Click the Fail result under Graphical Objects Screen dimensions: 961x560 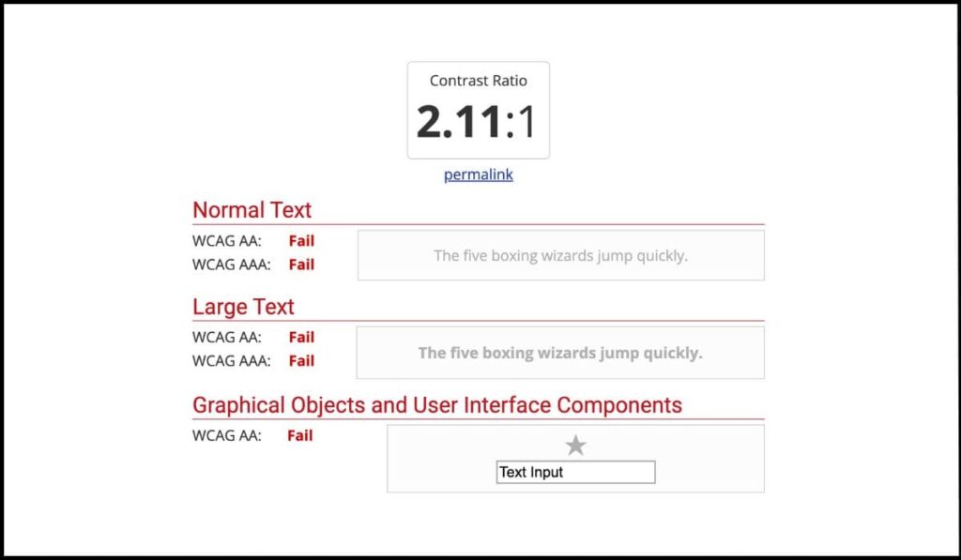coord(299,435)
